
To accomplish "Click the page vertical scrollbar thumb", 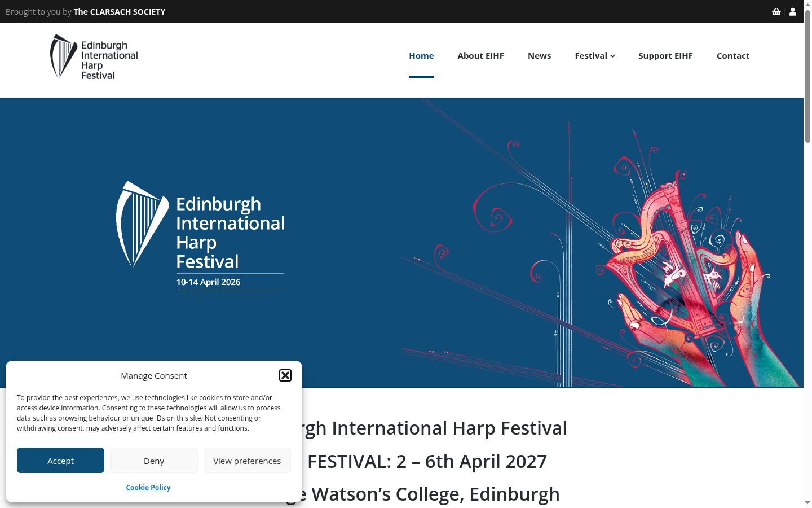I will point(807,76).
